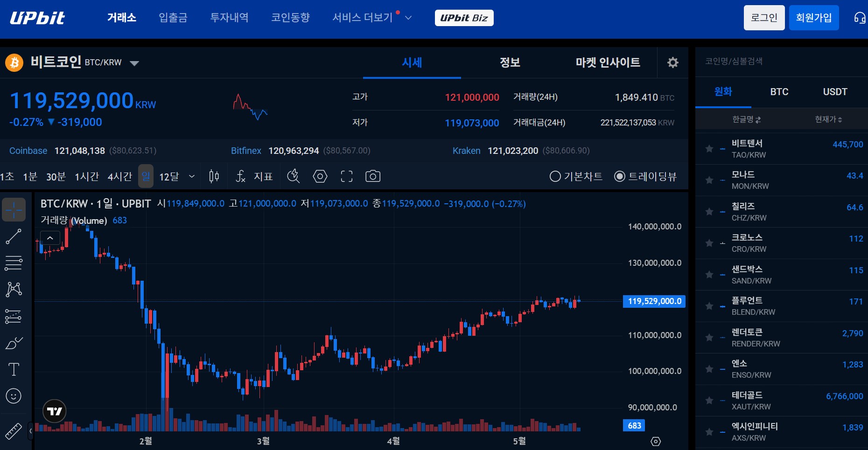Select the candlestick chart type icon
The image size is (868, 450).
coord(214,176)
